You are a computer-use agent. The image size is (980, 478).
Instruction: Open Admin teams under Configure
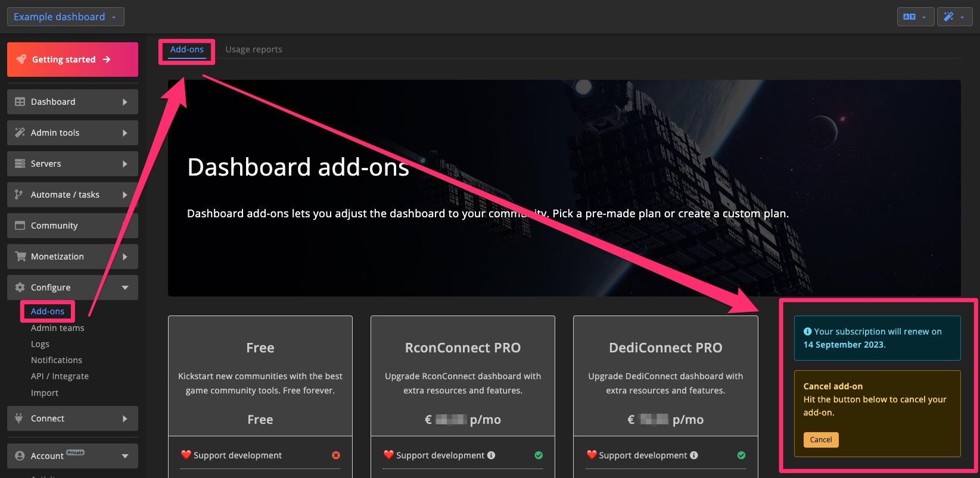click(58, 328)
